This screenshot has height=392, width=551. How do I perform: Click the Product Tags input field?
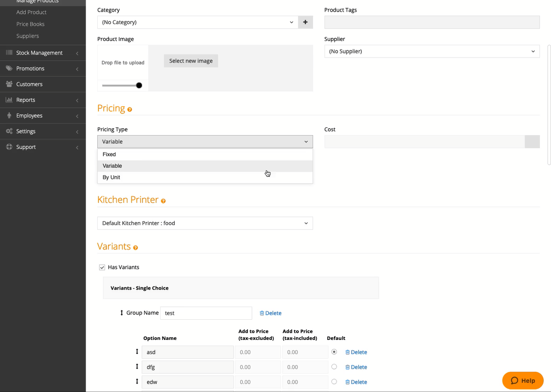point(432,22)
